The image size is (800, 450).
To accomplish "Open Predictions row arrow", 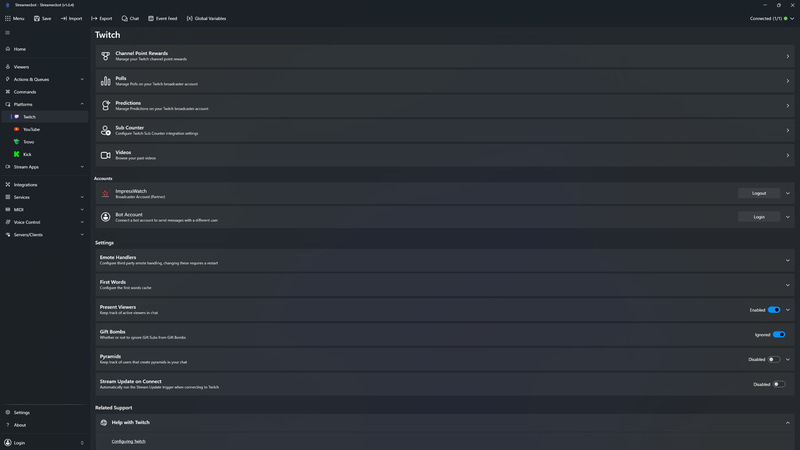I will tap(788, 106).
